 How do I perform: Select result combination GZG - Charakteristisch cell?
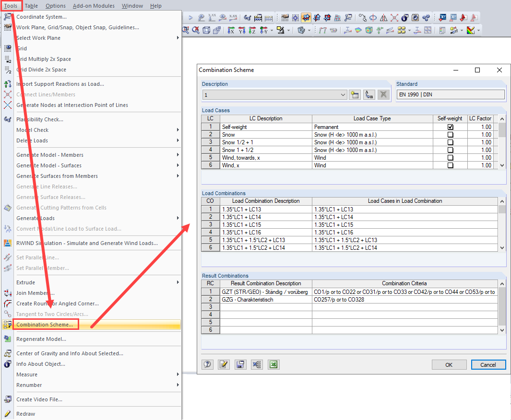coord(266,300)
